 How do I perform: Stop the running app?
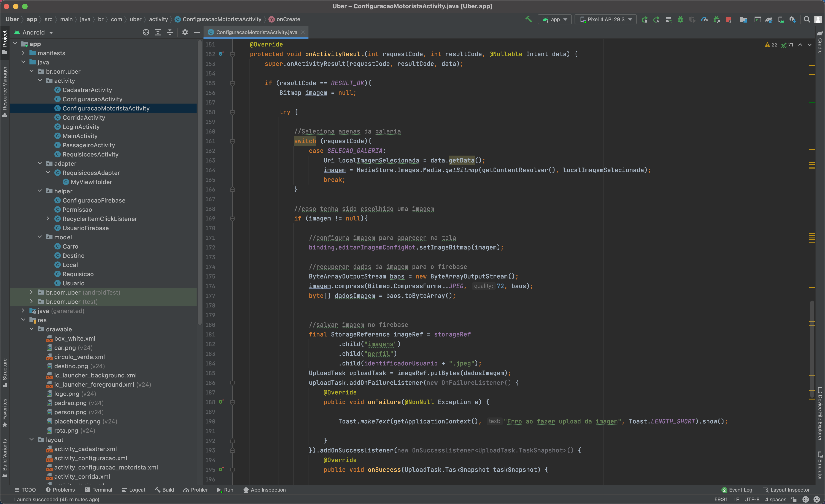click(728, 19)
